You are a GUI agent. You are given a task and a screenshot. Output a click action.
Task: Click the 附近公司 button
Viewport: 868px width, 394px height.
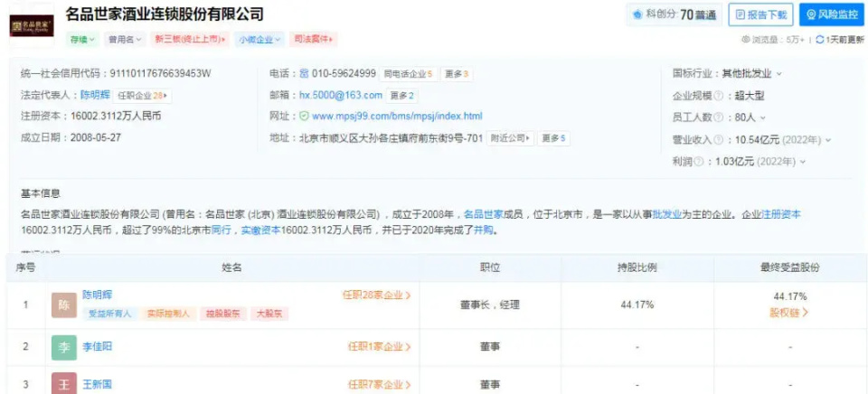point(510,138)
